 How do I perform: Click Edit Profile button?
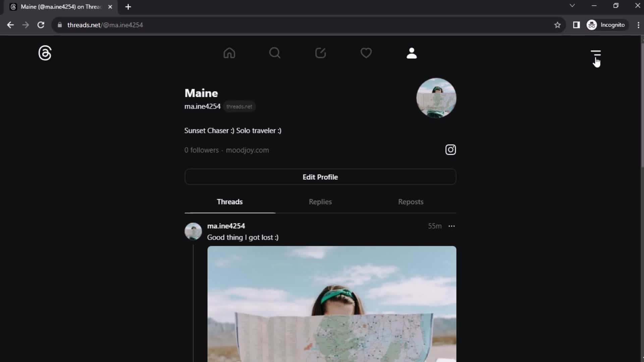[320, 177]
